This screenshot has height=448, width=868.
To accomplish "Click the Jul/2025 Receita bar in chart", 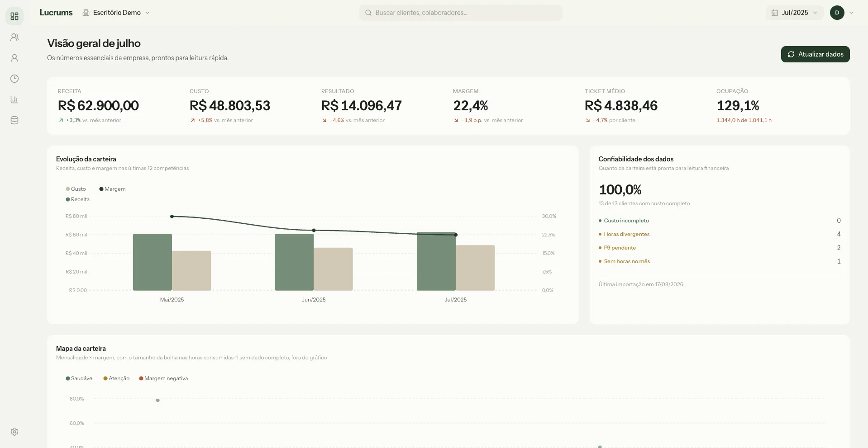I will 436,261.
